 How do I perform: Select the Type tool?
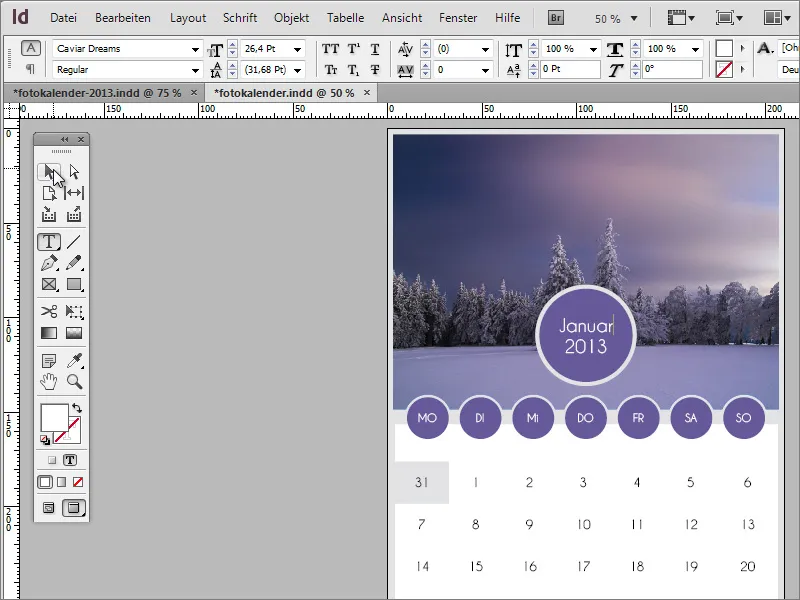tap(49, 242)
